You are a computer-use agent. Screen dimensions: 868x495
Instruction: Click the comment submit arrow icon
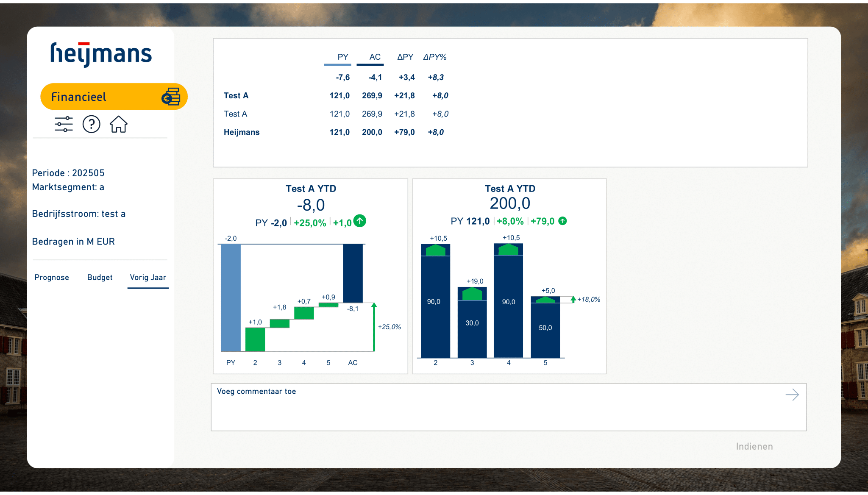[792, 395]
